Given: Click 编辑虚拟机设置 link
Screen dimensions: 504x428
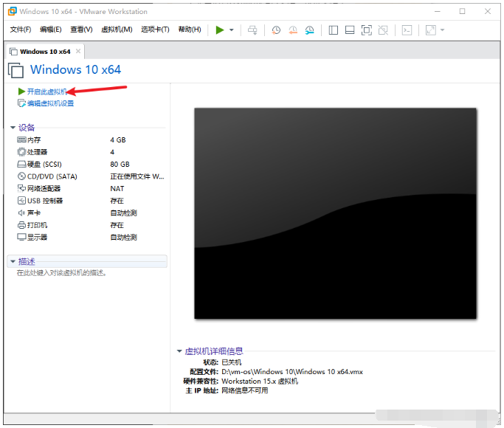Looking at the screenshot, I should click(50, 103).
